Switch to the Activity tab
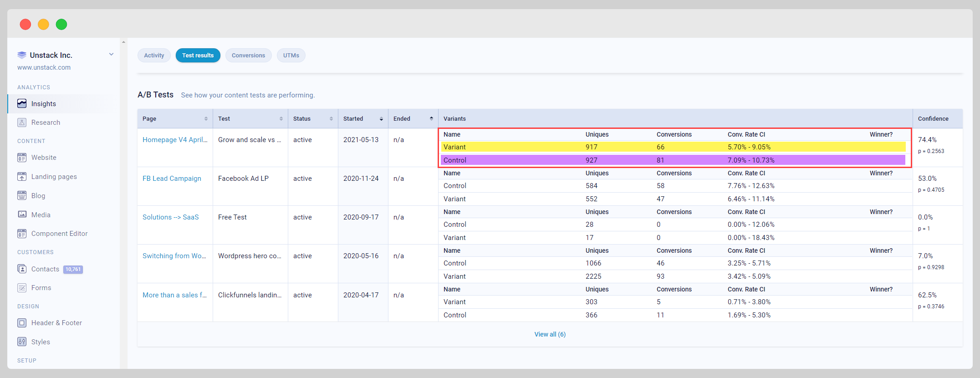 pyautogui.click(x=154, y=56)
